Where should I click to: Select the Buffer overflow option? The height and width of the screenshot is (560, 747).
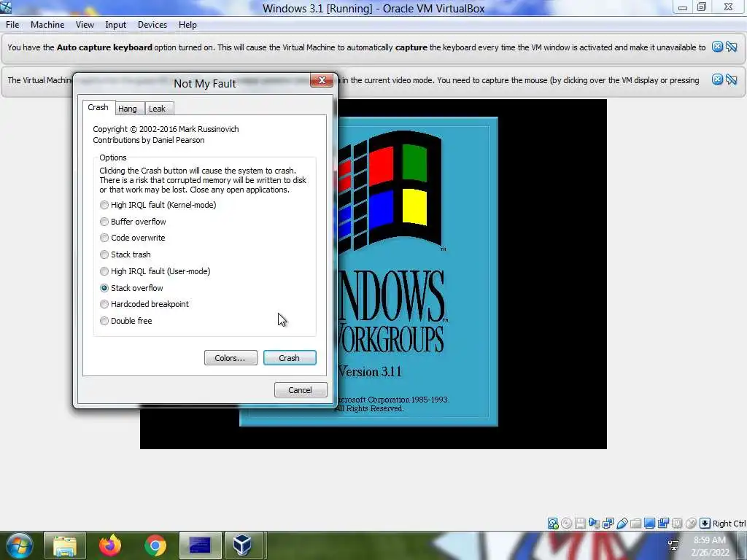tap(133, 222)
